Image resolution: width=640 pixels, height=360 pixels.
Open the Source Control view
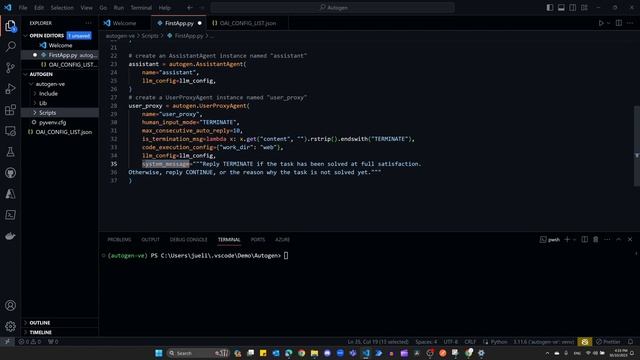tap(10, 68)
